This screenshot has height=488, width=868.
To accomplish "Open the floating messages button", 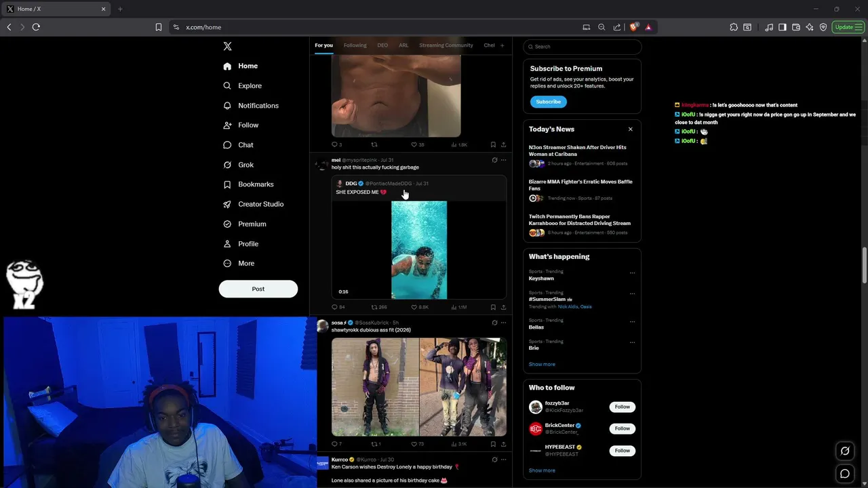I will click(845, 474).
